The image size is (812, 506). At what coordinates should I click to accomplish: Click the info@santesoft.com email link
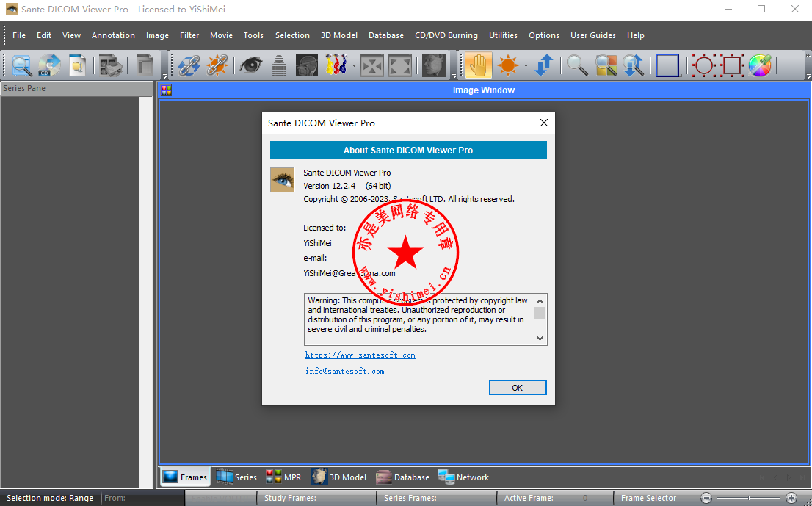pyautogui.click(x=345, y=371)
